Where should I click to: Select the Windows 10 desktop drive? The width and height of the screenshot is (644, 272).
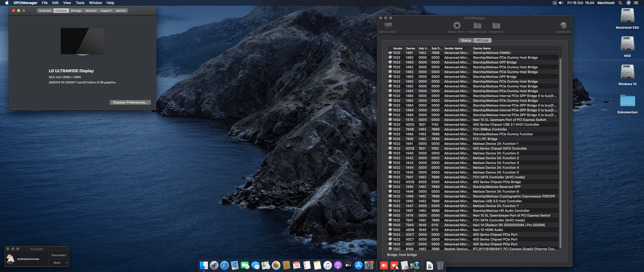627,75
